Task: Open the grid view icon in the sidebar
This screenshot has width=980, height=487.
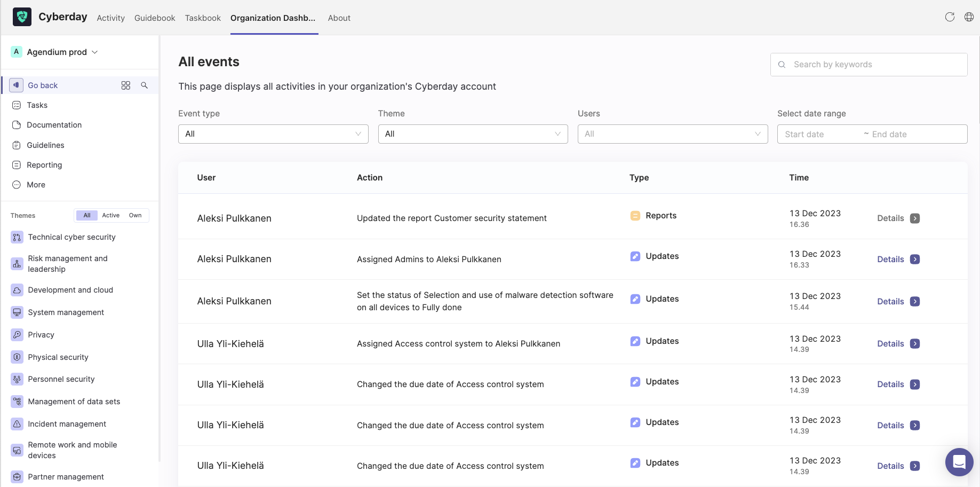Action: tap(126, 85)
